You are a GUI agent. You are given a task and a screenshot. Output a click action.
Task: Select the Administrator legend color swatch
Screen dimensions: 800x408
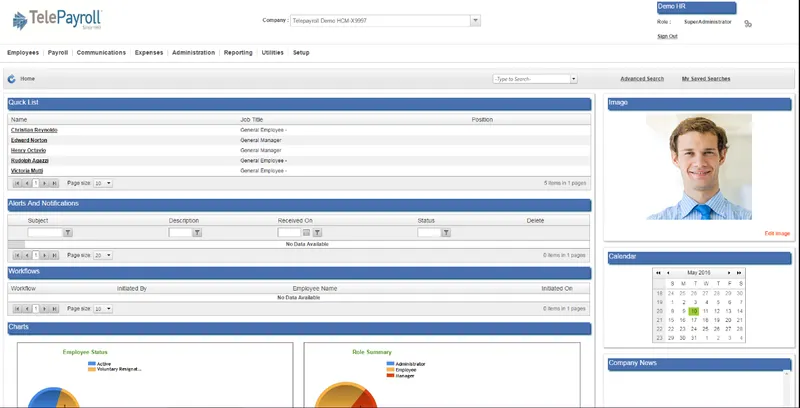coord(390,364)
